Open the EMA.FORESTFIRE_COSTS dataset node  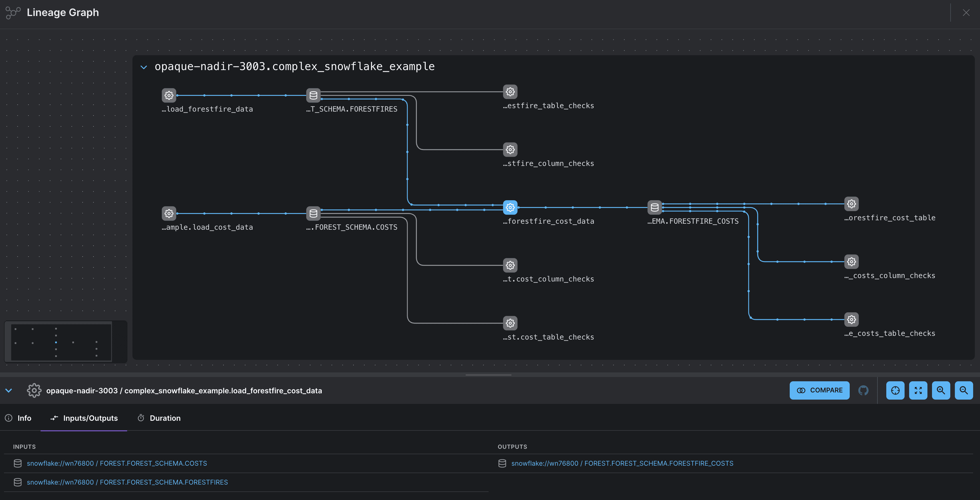(654, 208)
